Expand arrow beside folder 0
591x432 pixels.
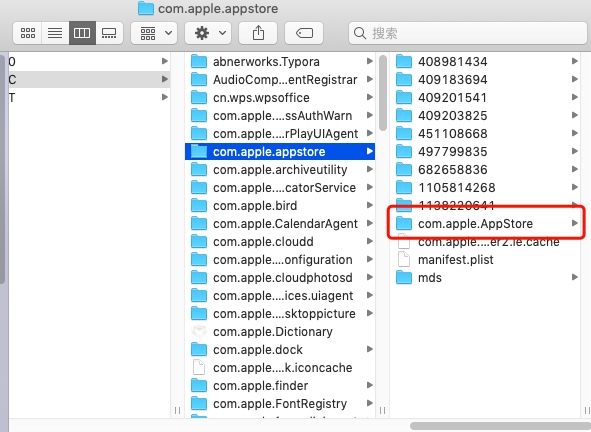pos(165,61)
